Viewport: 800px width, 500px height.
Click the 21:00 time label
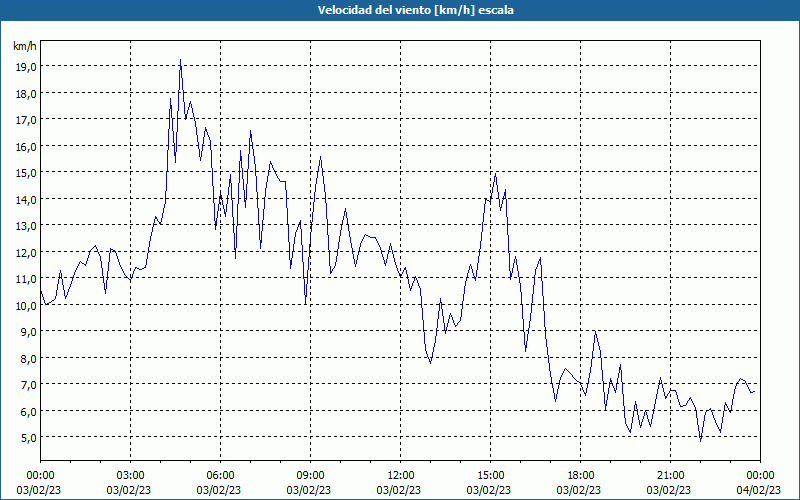[x=670, y=476]
